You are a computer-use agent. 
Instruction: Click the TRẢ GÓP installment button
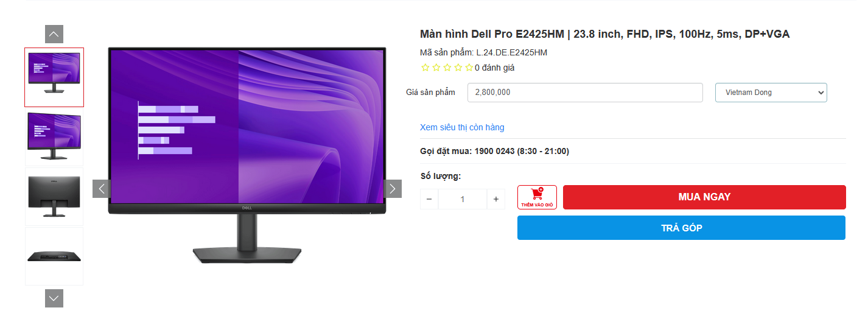(x=681, y=228)
